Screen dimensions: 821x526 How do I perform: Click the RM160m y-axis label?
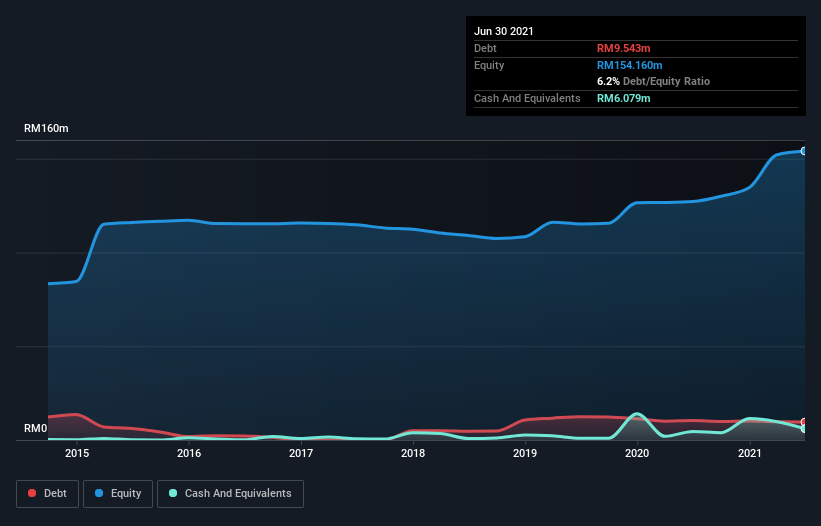(x=46, y=128)
